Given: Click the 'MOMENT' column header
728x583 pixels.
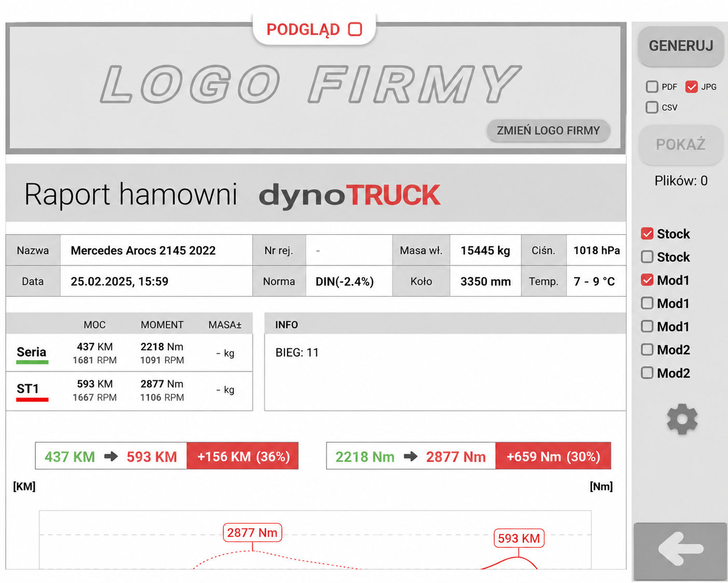Looking at the screenshot, I should pyautogui.click(x=162, y=325).
